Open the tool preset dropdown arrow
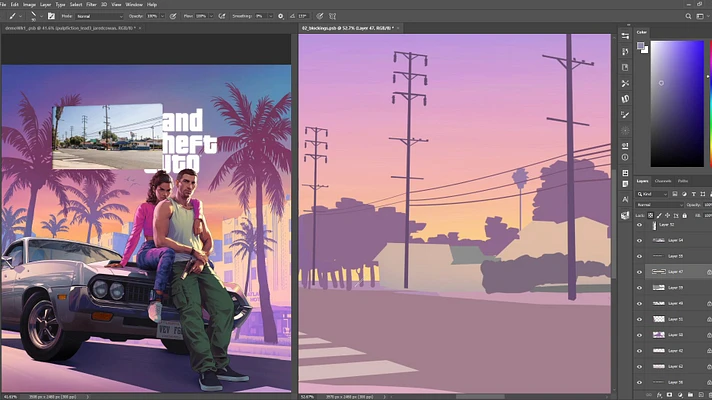 click(20, 16)
